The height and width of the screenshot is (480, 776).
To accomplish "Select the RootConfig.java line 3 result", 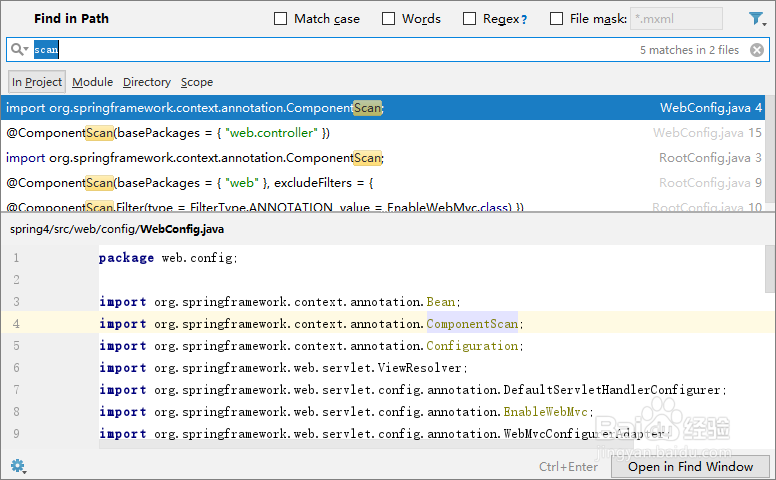I will coord(300,157).
